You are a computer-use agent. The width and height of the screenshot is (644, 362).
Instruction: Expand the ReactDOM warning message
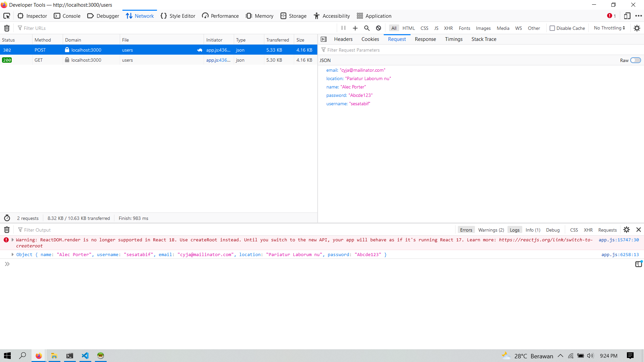pyautogui.click(x=13, y=240)
